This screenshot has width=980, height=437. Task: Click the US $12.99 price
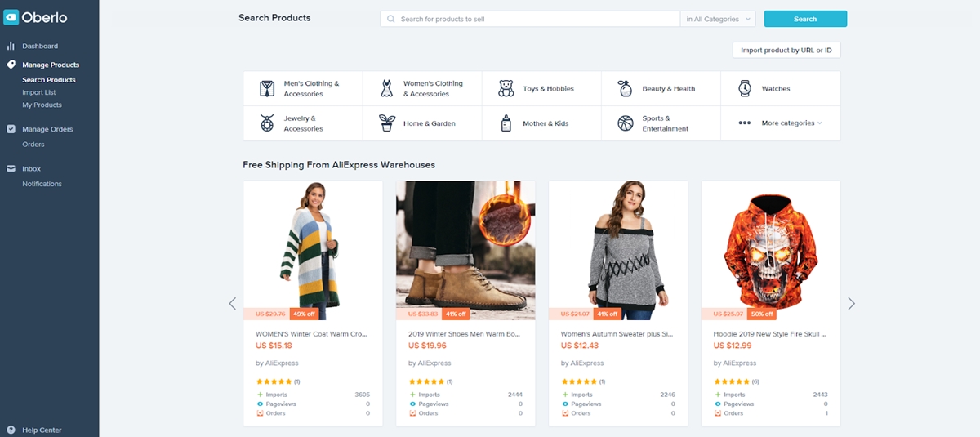pos(733,346)
